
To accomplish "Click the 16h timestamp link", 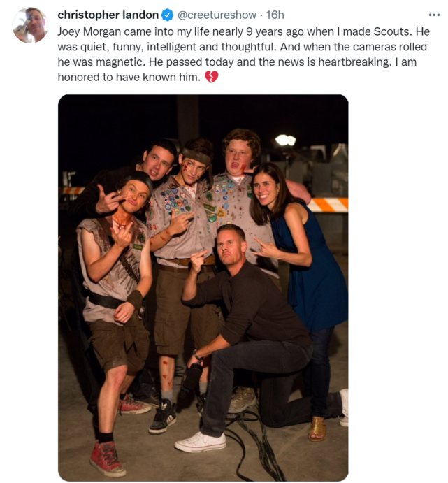I will pos(275,15).
